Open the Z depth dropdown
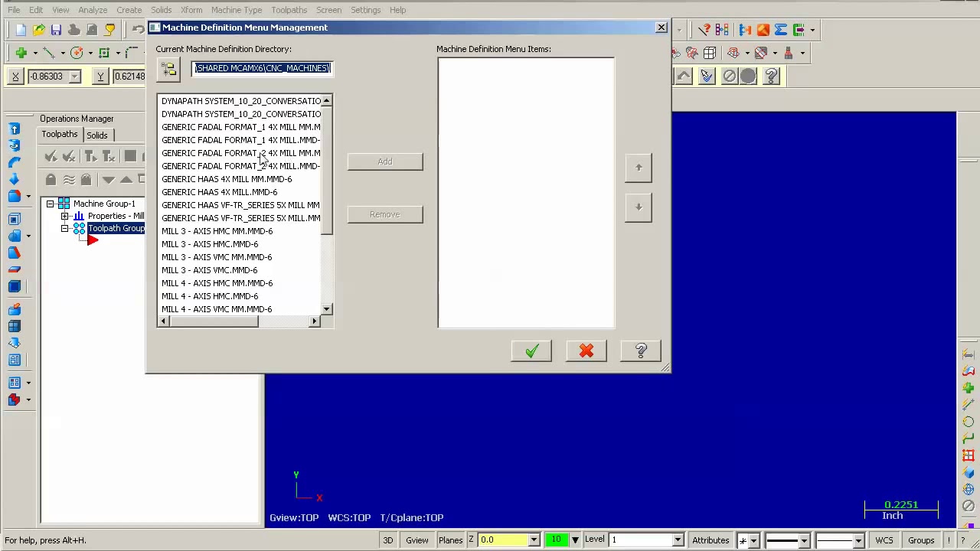Image resolution: width=980 pixels, height=551 pixels. pyautogui.click(x=533, y=540)
